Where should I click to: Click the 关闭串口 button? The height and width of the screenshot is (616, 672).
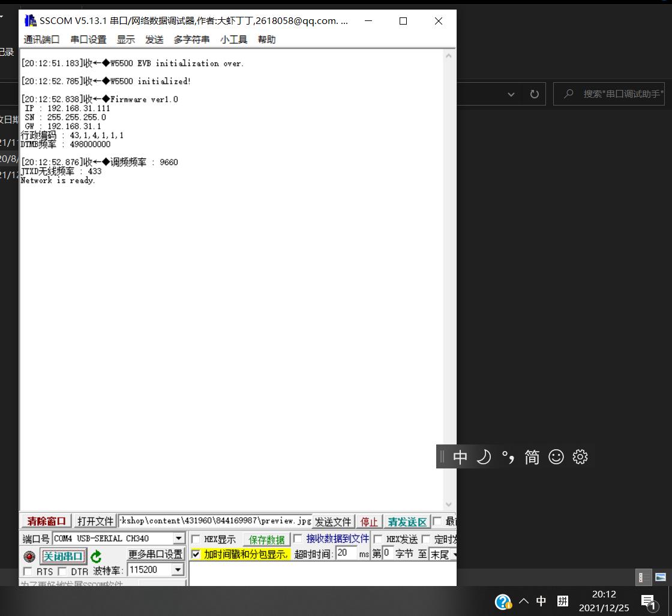tap(63, 557)
